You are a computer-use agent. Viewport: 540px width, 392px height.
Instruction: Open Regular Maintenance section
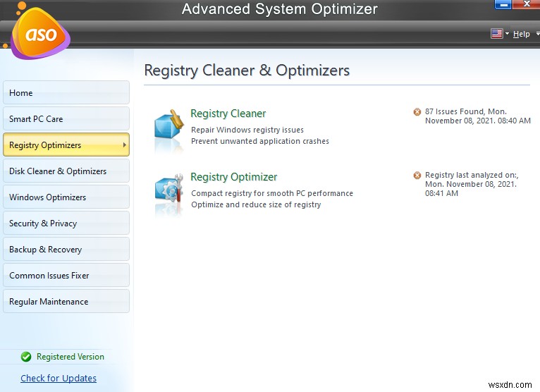coord(66,302)
